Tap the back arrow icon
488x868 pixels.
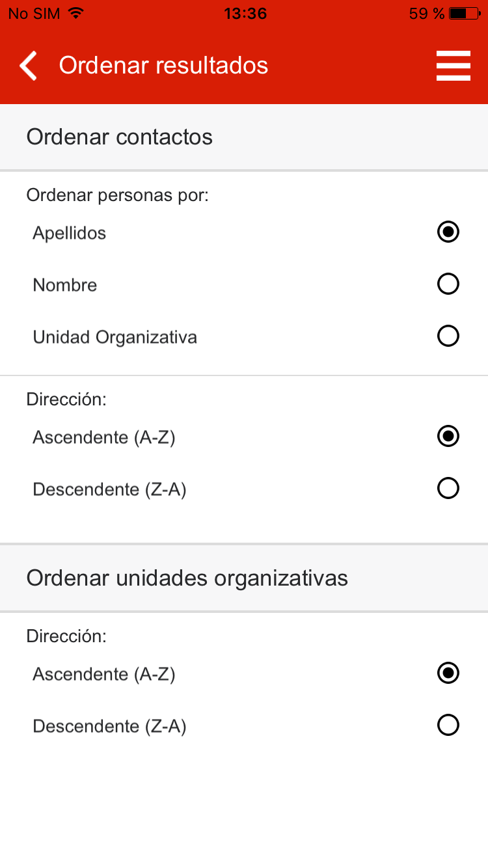click(28, 66)
